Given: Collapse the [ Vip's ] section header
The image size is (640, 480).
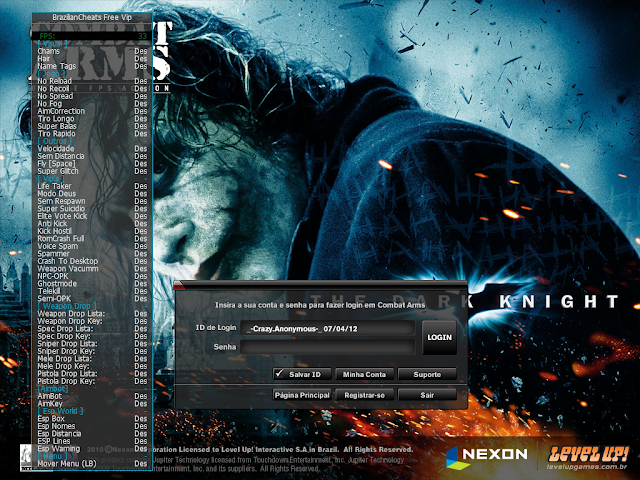Looking at the screenshot, I should pos(51,179).
